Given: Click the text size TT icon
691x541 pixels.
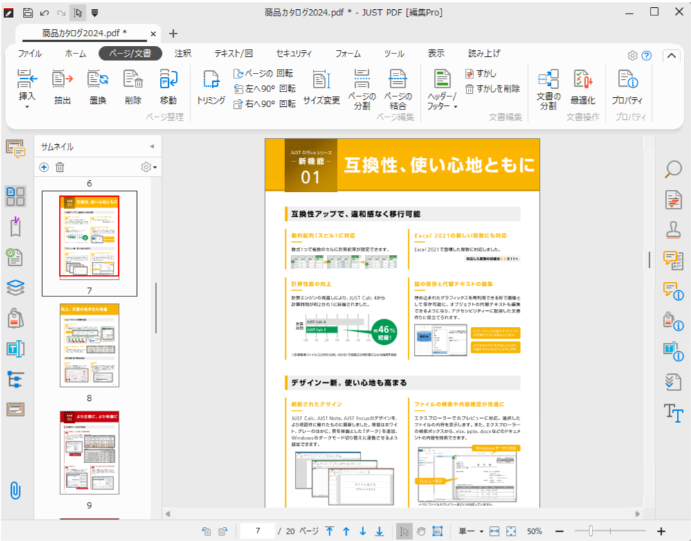Looking at the screenshot, I should [673, 413].
